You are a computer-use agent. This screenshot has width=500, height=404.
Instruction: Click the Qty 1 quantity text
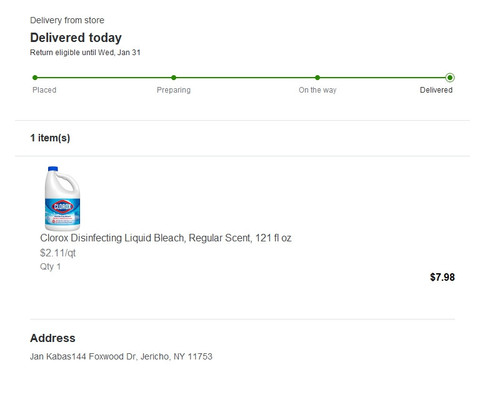click(x=50, y=267)
